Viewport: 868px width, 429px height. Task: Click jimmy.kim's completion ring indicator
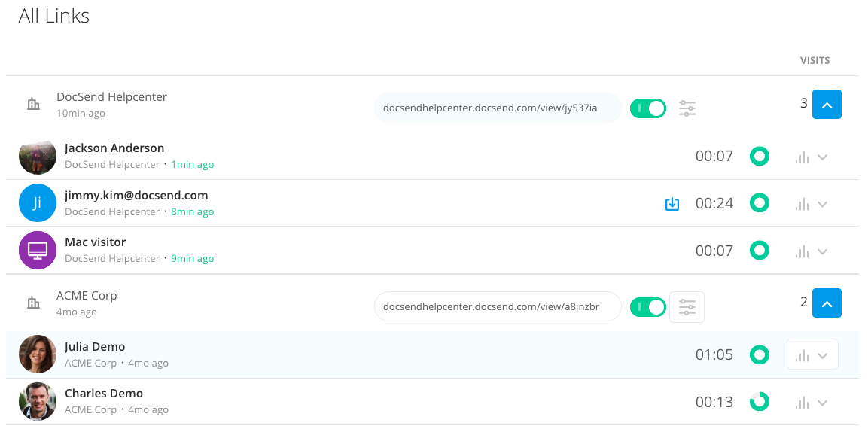pyautogui.click(x=760, y=203)
